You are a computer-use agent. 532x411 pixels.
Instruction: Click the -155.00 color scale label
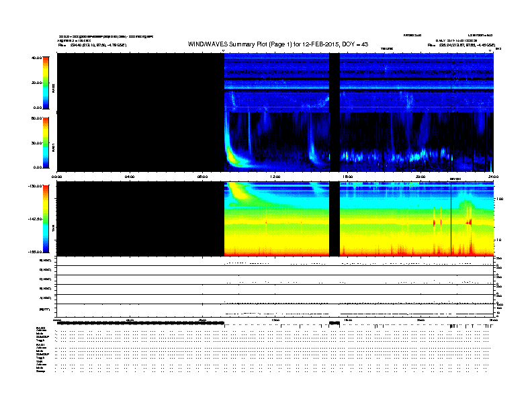[x=36, y=252]
